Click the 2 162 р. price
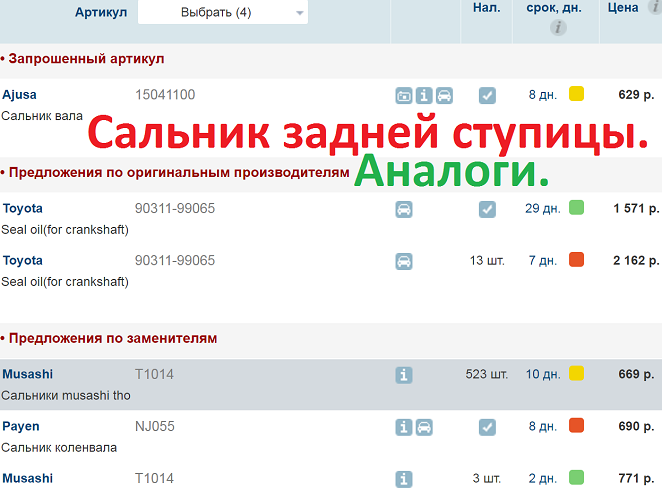The image size is (662, 490). 636,260
